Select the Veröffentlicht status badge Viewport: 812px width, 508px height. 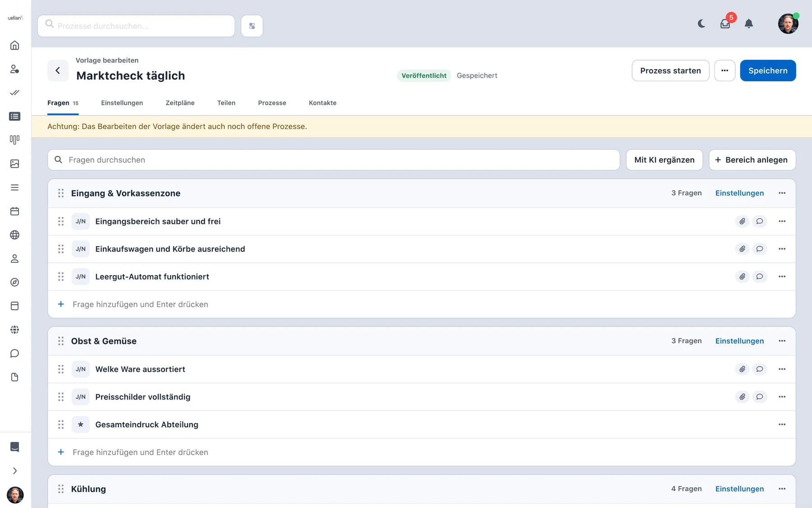tap(424, 75)
